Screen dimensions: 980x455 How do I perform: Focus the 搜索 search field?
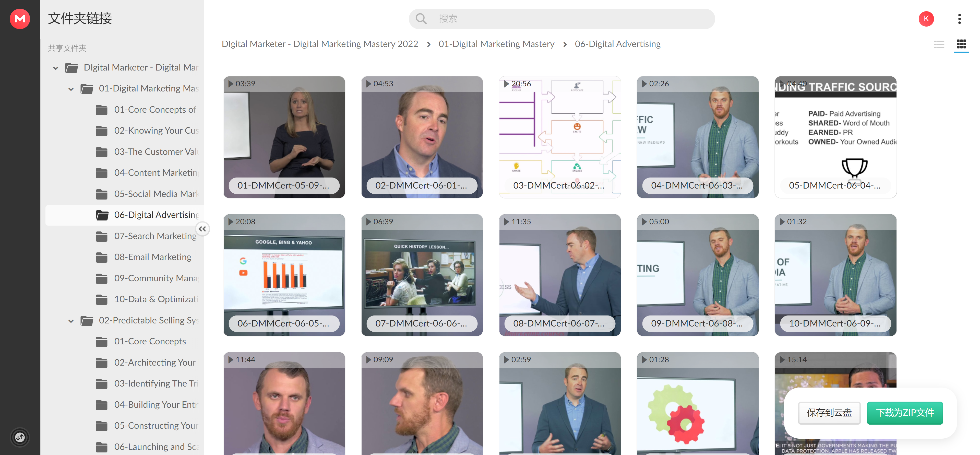point(561,19)
